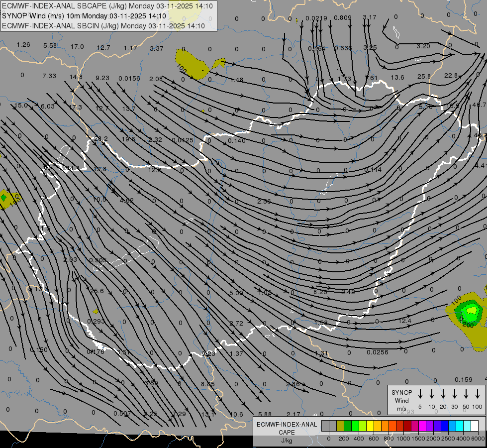
Task: Pick the dark green swatch above 200 label
Action: coord(348,426)
